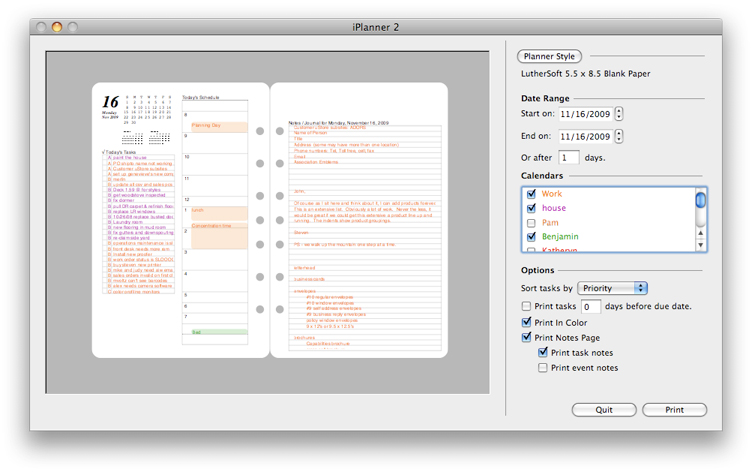Uncheck the house calendar checkbox
Image resolution: width=752 pixels, height=472 pixels.
point(532,208)
